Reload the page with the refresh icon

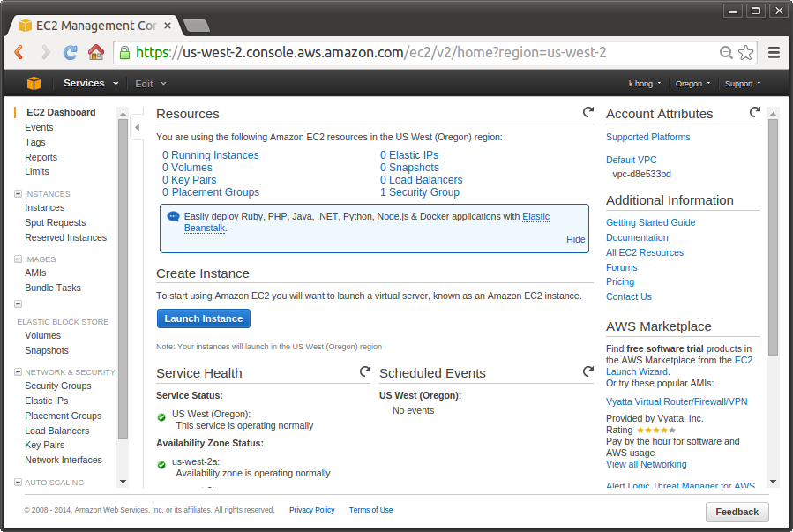[x=71, y=52]
